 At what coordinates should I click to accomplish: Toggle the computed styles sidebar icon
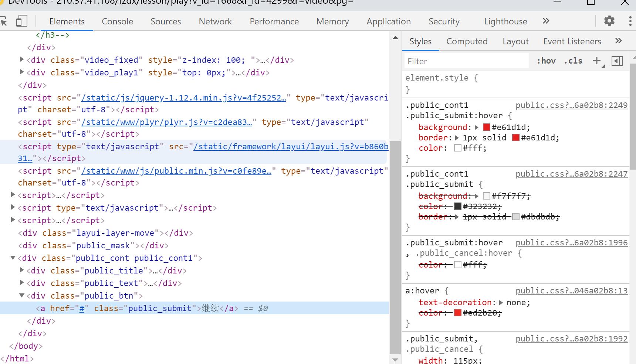pos(617,61)
